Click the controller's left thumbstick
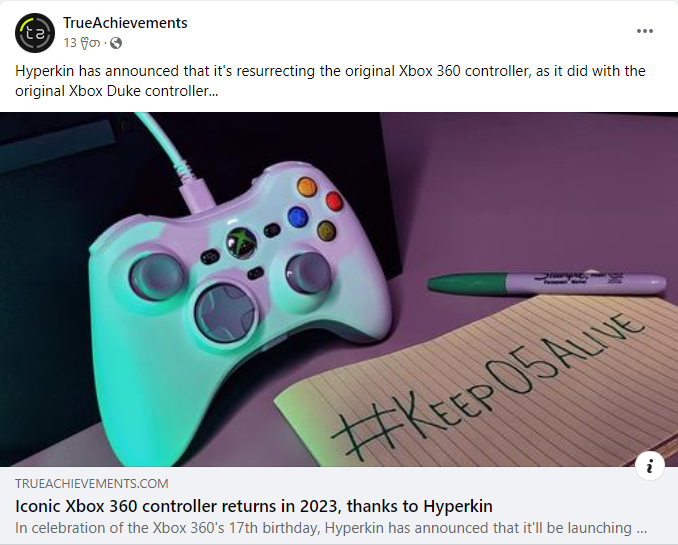The width and height of the screenshot is (678, 545). 157,276
